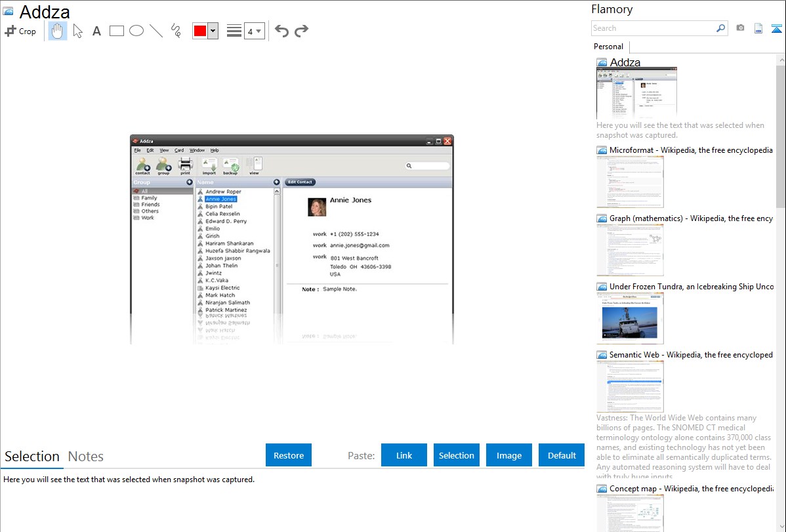
Task: Pick the straight line tool
Action: (x=156, y=31)
